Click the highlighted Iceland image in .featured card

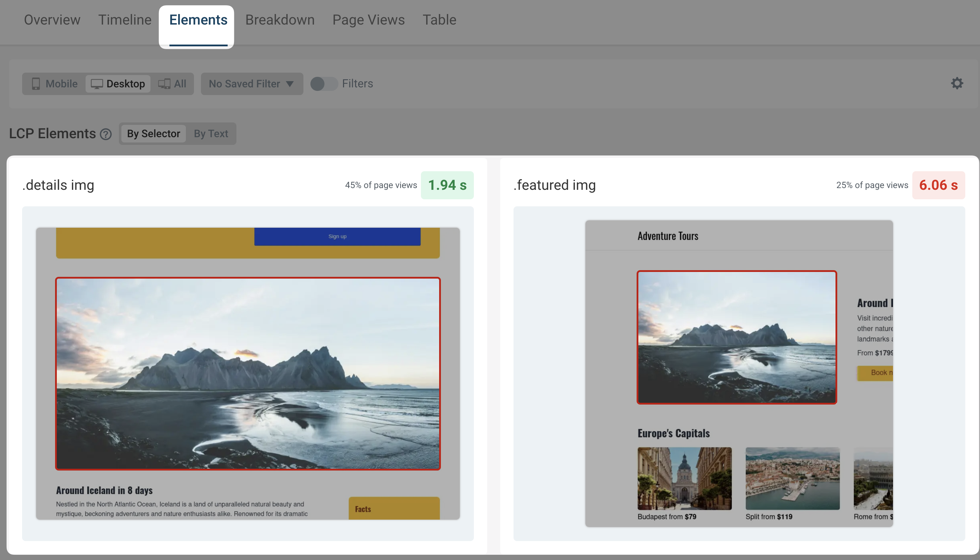click(737, 337)
